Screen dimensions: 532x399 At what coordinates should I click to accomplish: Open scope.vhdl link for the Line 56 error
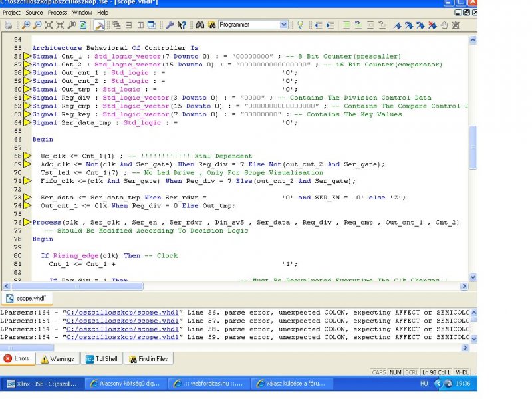point(122,313)
